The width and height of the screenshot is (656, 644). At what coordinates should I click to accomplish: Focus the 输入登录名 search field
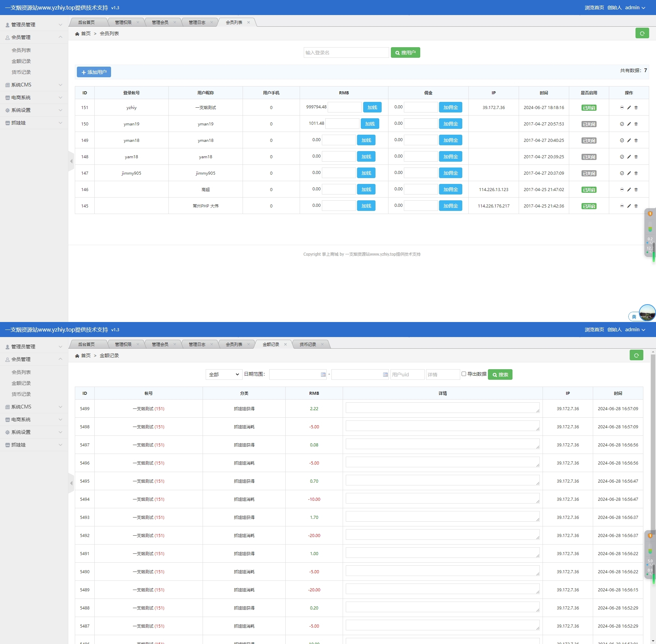click(346, 53)
